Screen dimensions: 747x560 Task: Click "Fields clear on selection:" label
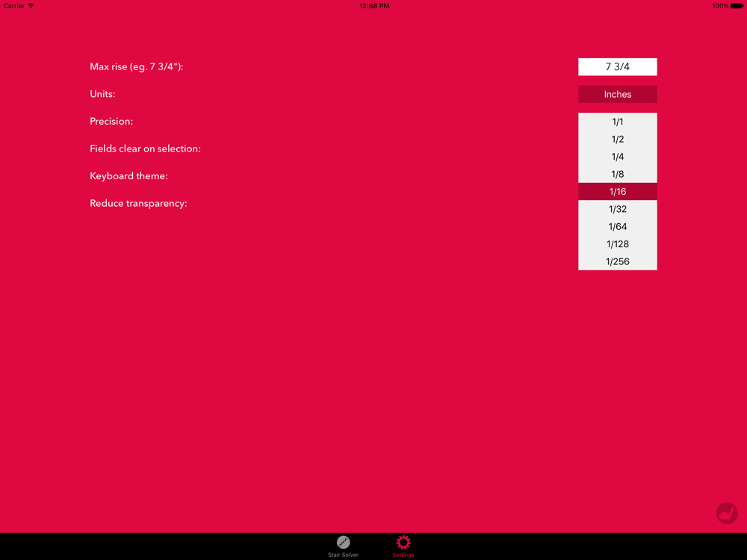click(146, 149)
